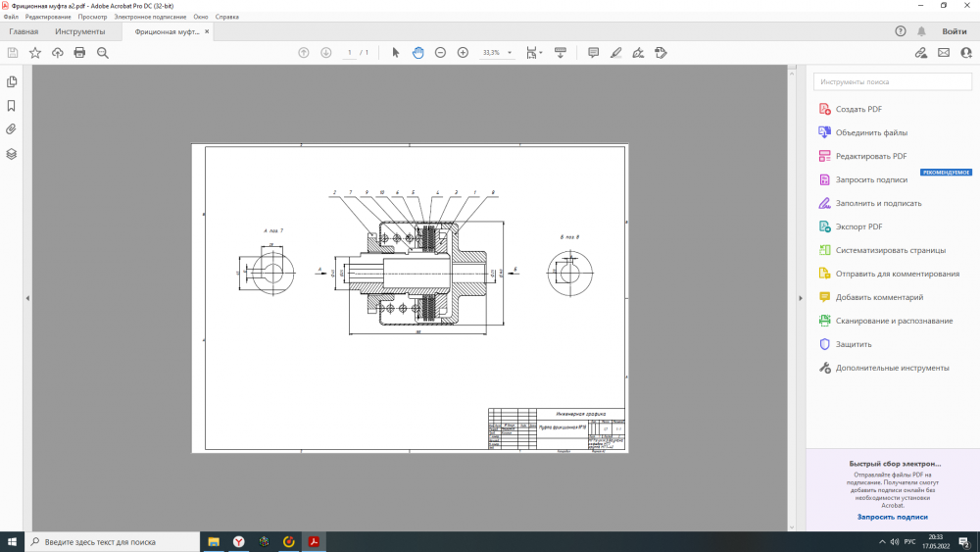Click the Запросить подписи link at bottom
This screenshot has width=980, height=552.
(892, 516)
